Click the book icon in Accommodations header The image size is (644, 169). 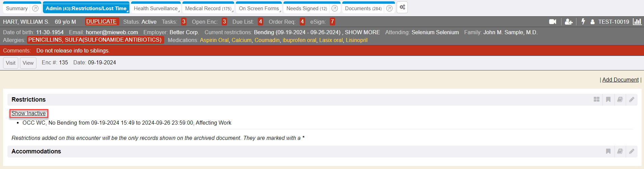point(620,151)
